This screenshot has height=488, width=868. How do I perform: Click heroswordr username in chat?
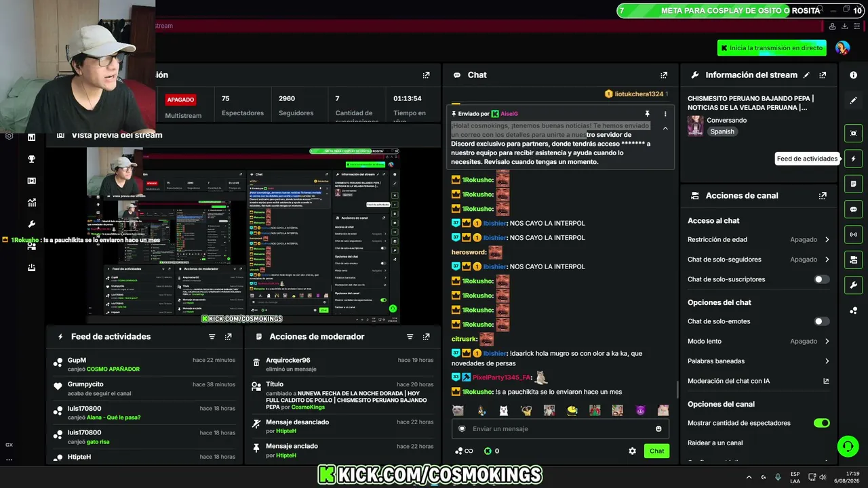469,252
